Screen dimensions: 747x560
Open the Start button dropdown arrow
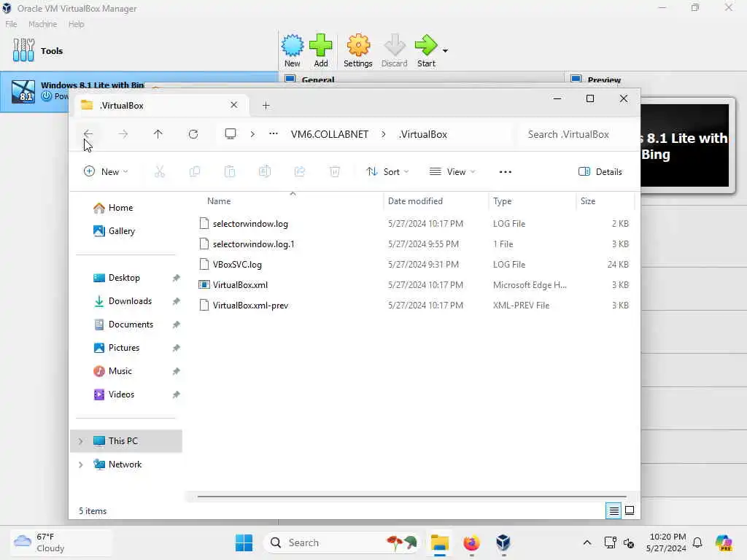point(445,50)
